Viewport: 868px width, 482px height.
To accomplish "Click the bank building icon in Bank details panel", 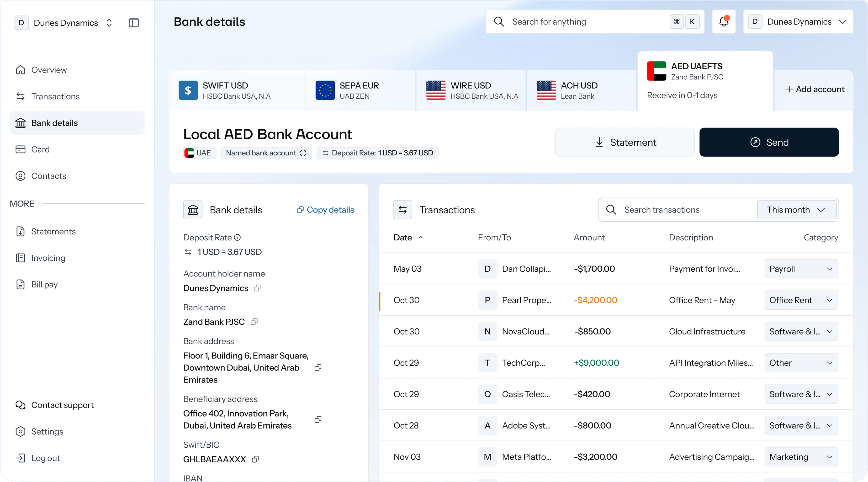I will [x=193, y=210].
